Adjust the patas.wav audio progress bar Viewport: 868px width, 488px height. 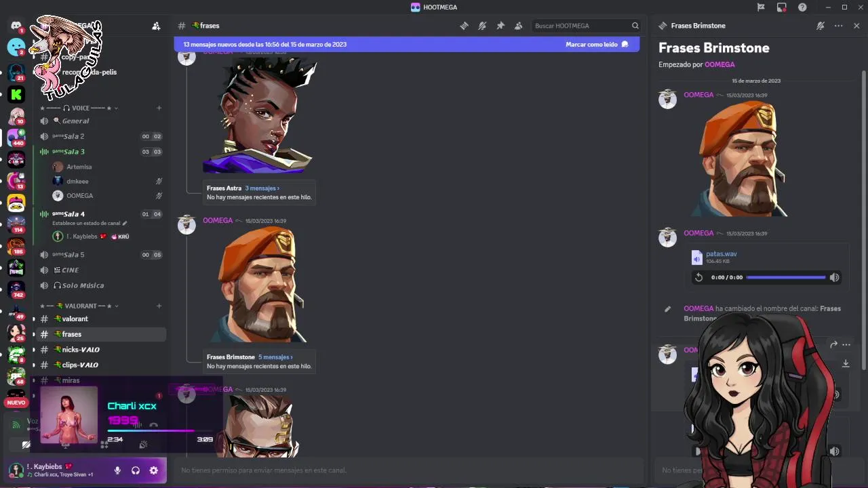pos(786,277)
